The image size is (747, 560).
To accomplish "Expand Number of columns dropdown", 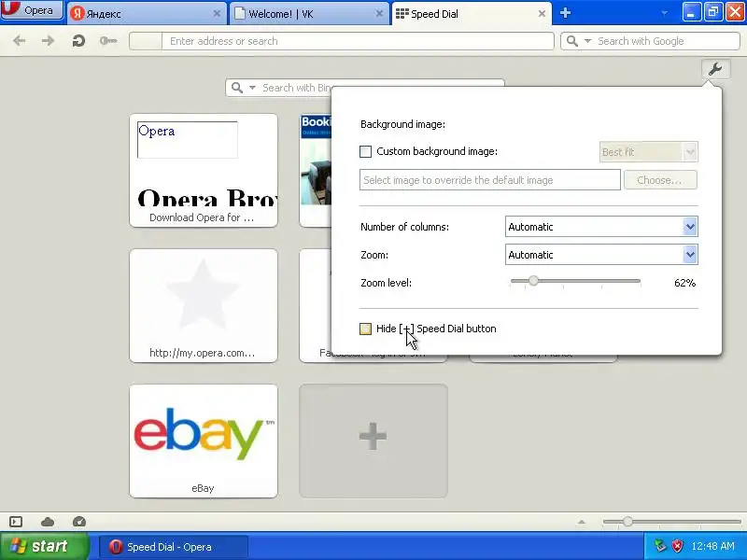I will pos(601,227).
